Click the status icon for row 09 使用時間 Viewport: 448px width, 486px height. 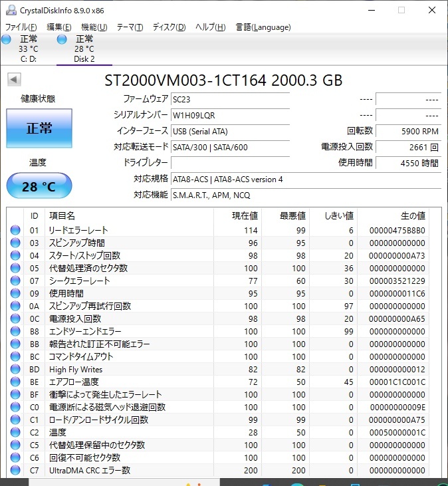tap(15, 293)
